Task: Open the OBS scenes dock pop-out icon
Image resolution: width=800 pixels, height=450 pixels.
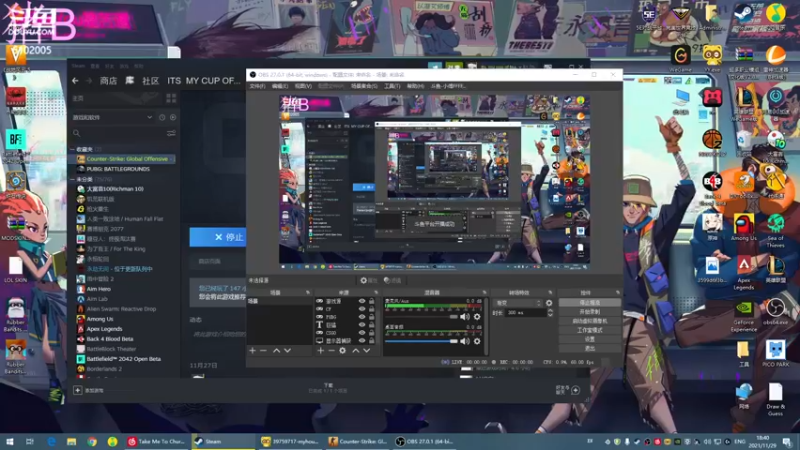Action: tap(308, 293)
